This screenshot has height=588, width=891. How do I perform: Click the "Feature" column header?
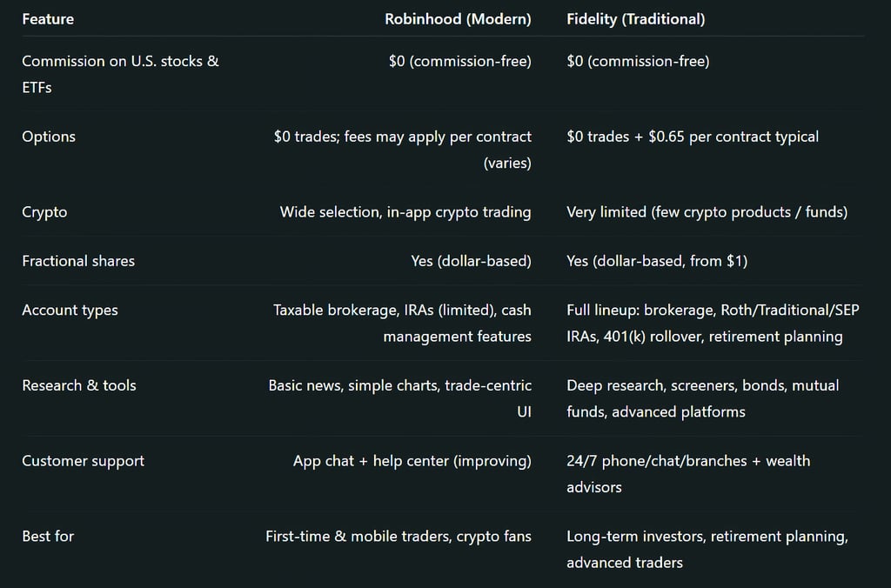(48, 19)
